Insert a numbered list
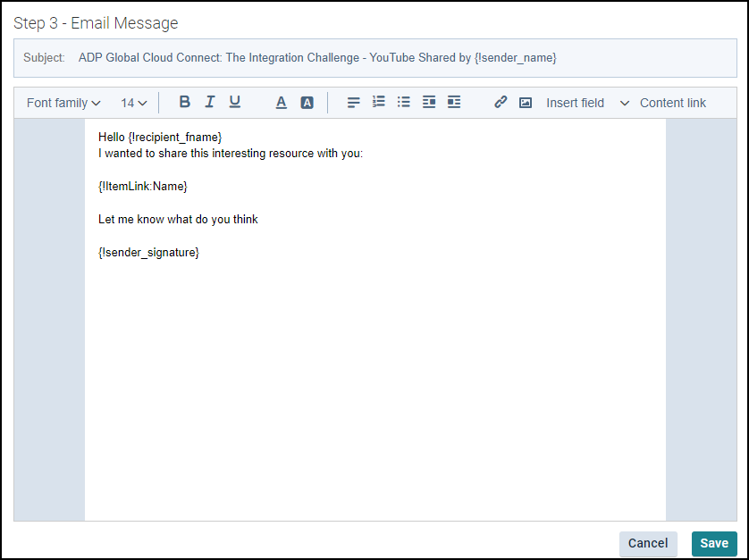Screen dimensions: 749x560 coord(379,103)
